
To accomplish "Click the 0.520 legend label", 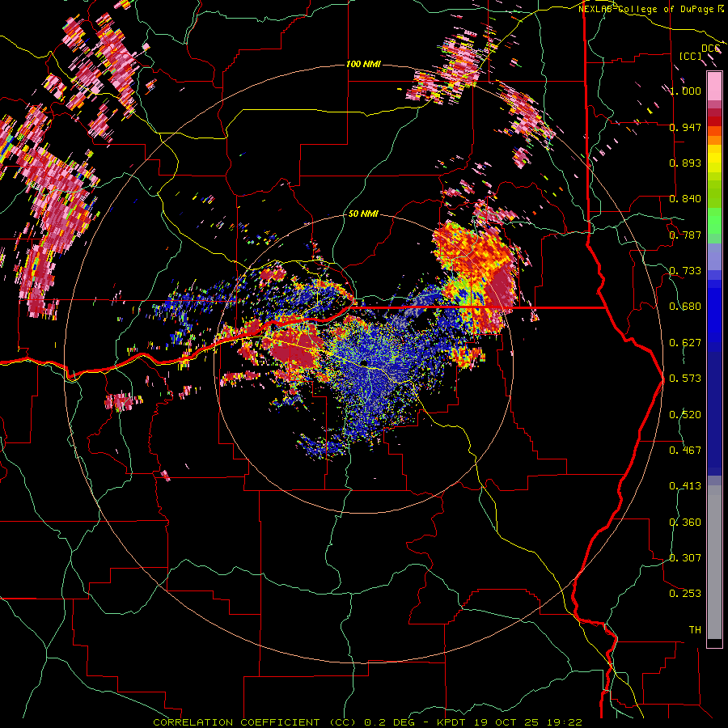I will 685,415.
